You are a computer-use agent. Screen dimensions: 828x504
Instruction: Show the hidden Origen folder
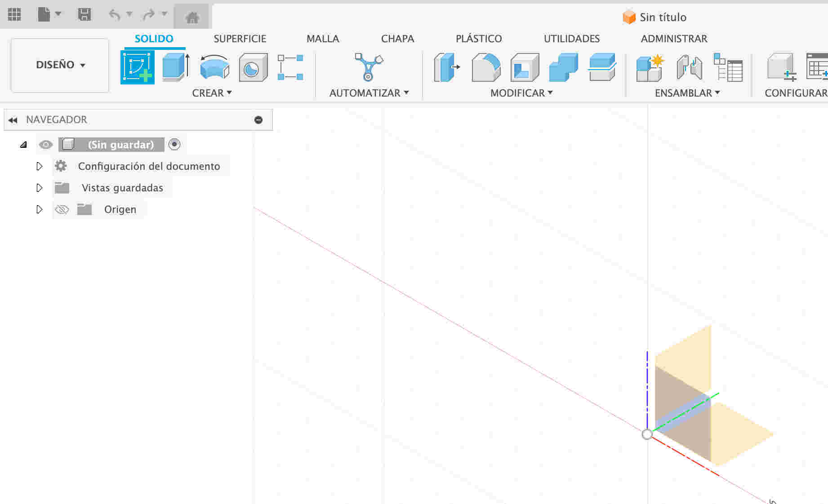(62, 209)
